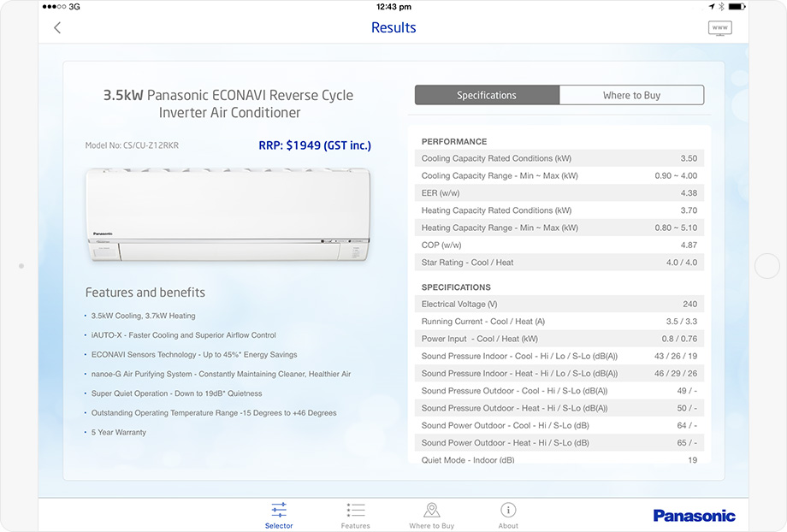The width and height of the screenshot is (787, 532).
Task: Click the Running Current - Cool / Heat row
Action: [559, 322]
